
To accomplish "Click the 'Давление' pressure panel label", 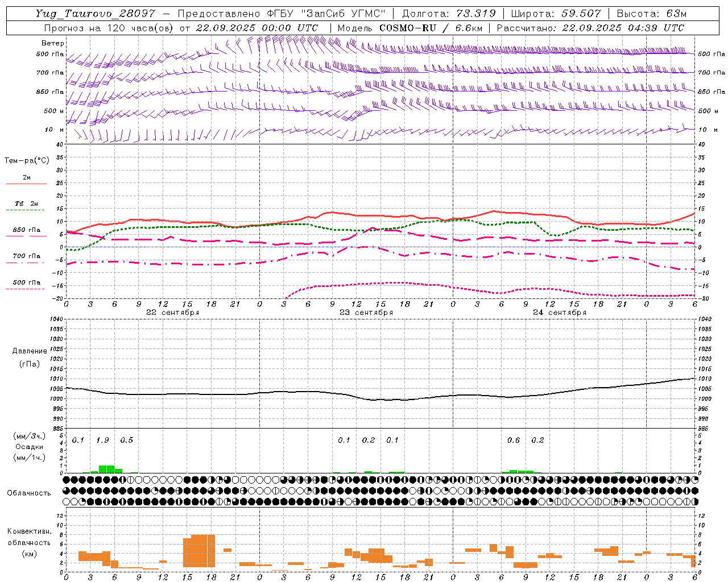I will tap(30, 351).
